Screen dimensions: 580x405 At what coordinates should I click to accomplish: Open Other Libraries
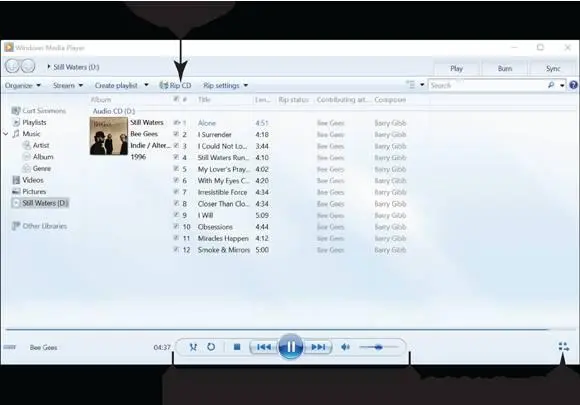tap(39, 226)
